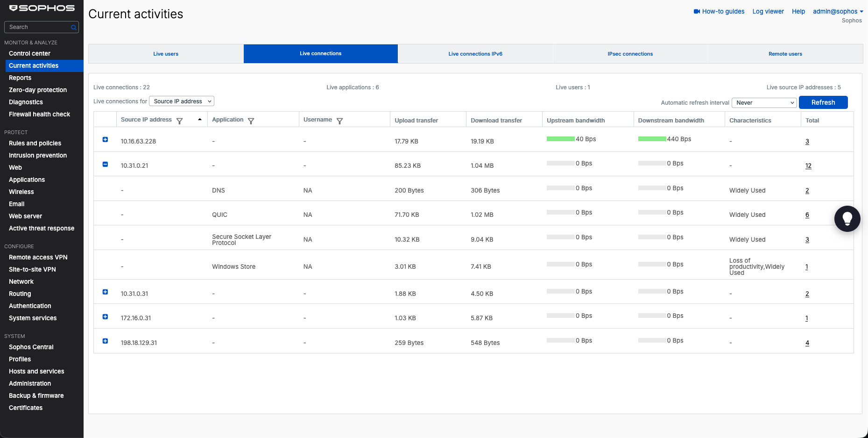
Task: Expand the 10.16.63.228 row
Action: pyautogui.click(x=105, y=139)
